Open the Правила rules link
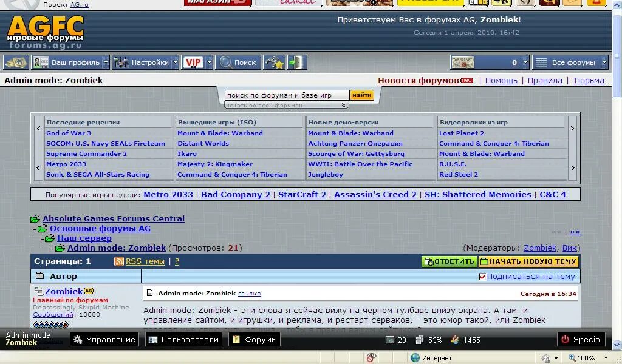This screenshot has height=364, width=622. pyautogui.click(x=545, y=81)
